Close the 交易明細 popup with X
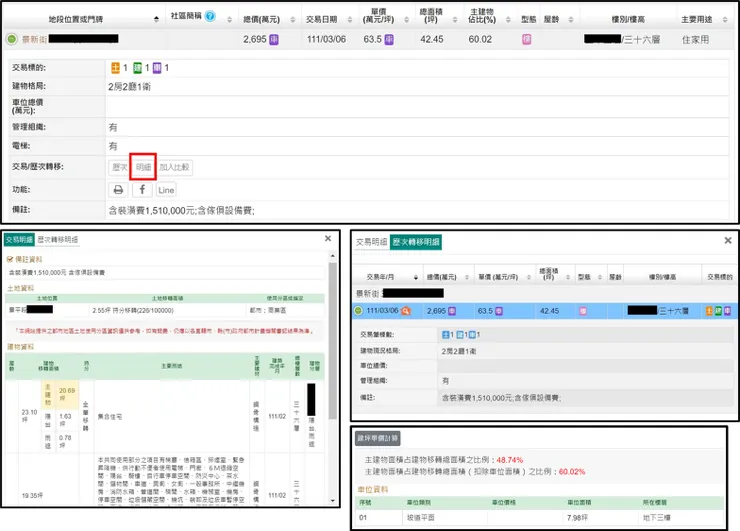This screenshot has height=531, width=740. pos(328,239)
